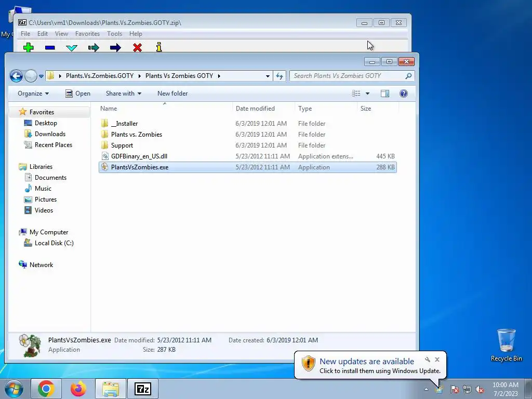Open the Favorites menu in 7-Zip window
This screenshot has height=399, width=532.
click(x=87, y=34)
